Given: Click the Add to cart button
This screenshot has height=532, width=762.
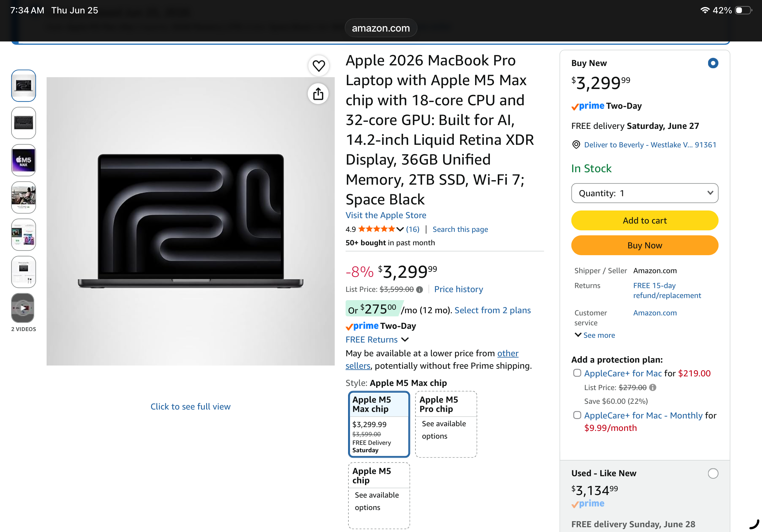Looking at the screenshot, I should click(645, 221).
